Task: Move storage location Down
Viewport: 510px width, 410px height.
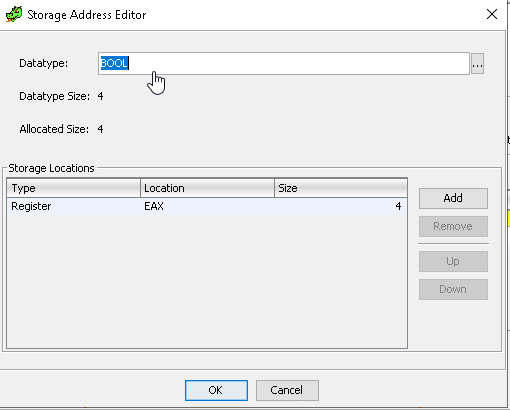Action: tap(453, 289)
